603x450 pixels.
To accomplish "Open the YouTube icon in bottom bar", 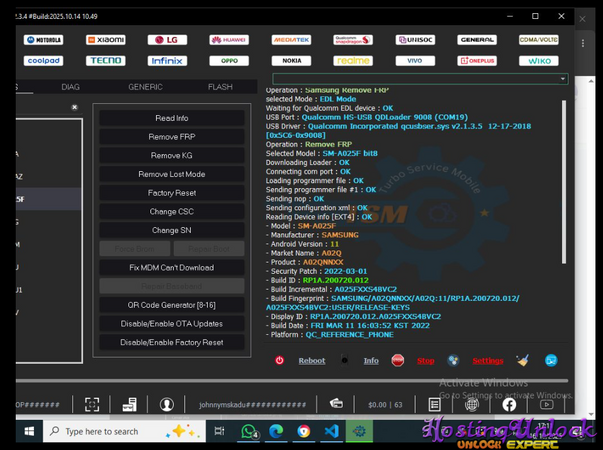I will pos(546,405).
